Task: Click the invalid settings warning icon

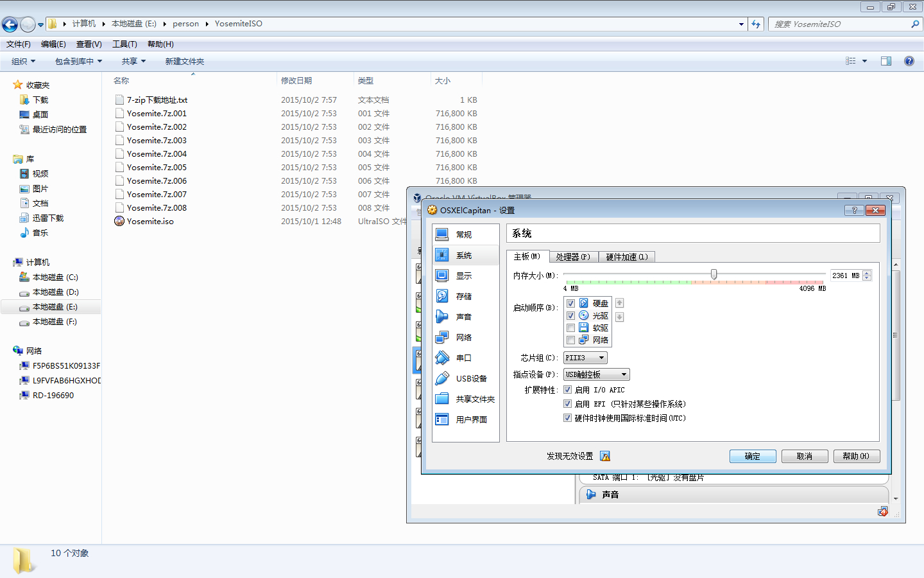Action: (605, 456)
